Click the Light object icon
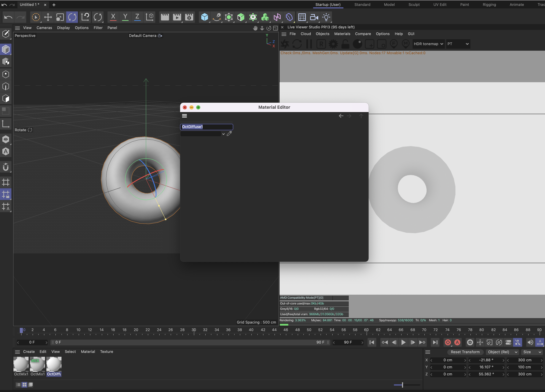The image size is (545, 392). point(326,17)
